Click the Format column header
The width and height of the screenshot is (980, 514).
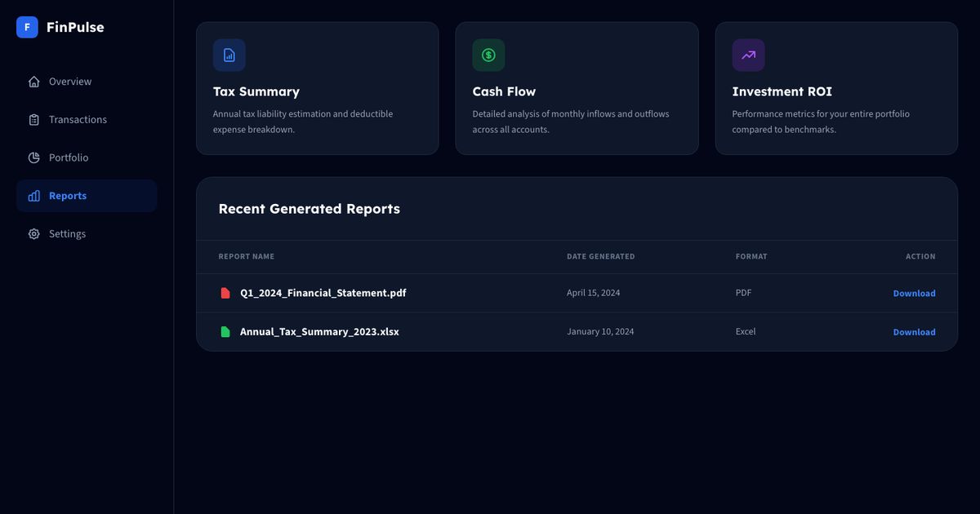[751, 256]
